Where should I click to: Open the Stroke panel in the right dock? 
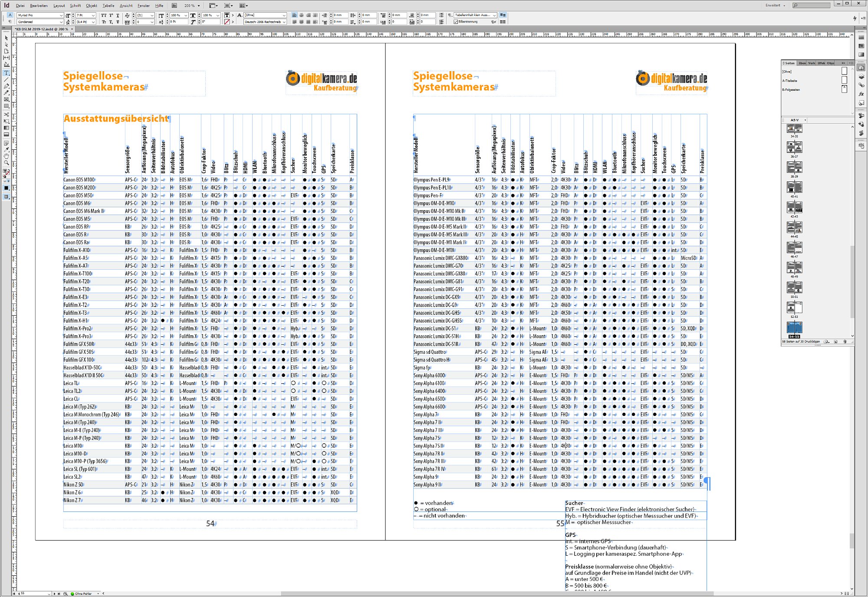point(861,37)
